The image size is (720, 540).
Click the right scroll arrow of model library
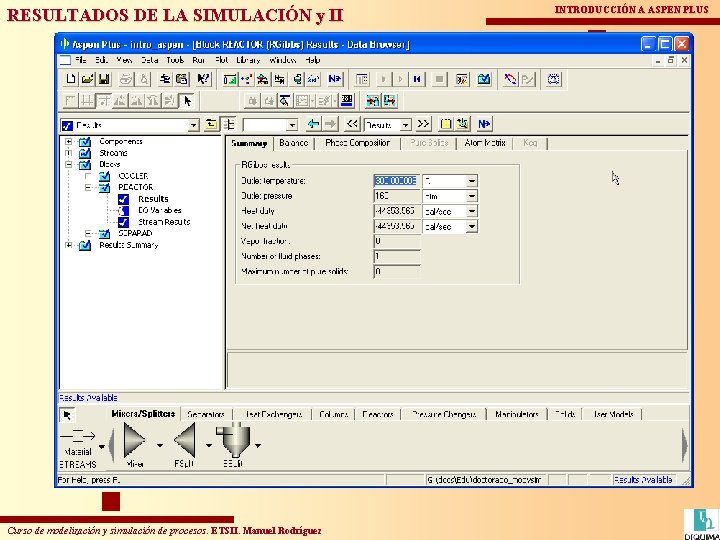(x=685, y=445)
